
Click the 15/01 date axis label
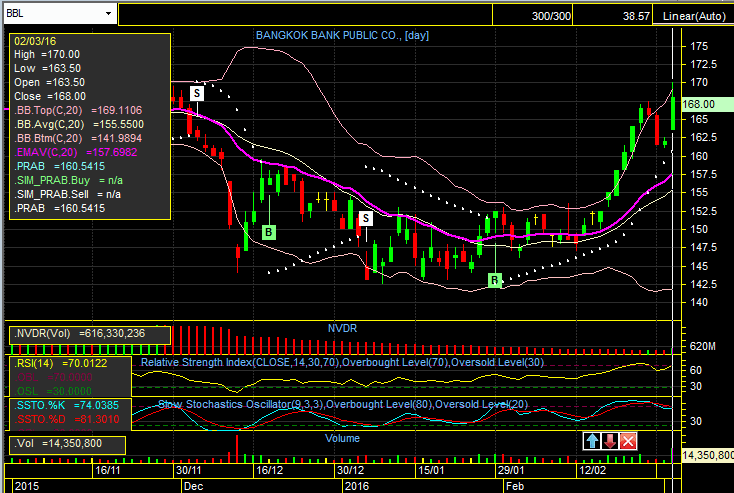click(x=431, y=470)
